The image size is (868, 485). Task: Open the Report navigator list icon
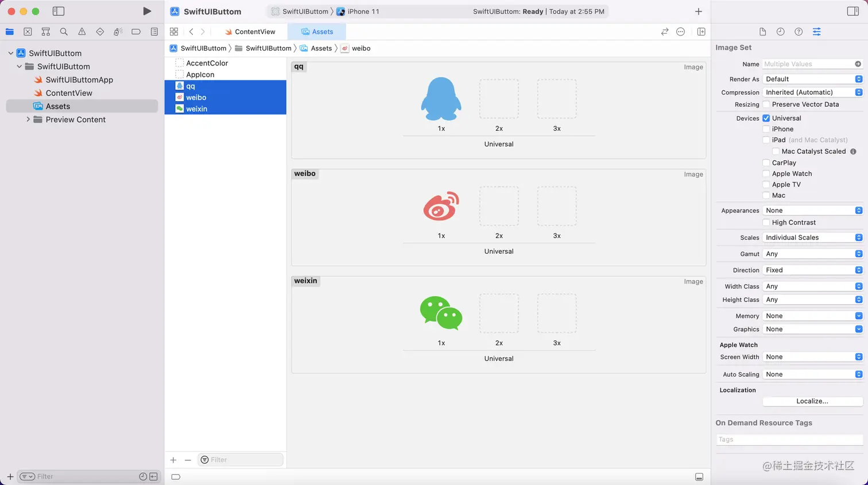click(154, 32)
